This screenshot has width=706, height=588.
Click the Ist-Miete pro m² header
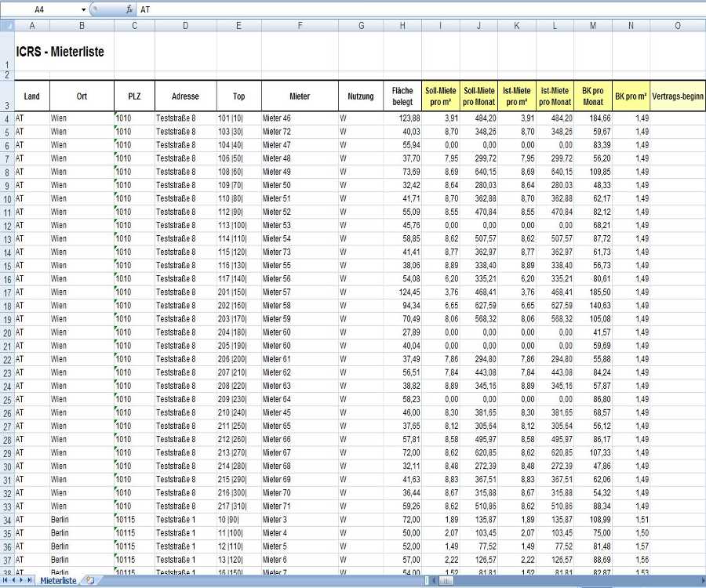(517, 96)
